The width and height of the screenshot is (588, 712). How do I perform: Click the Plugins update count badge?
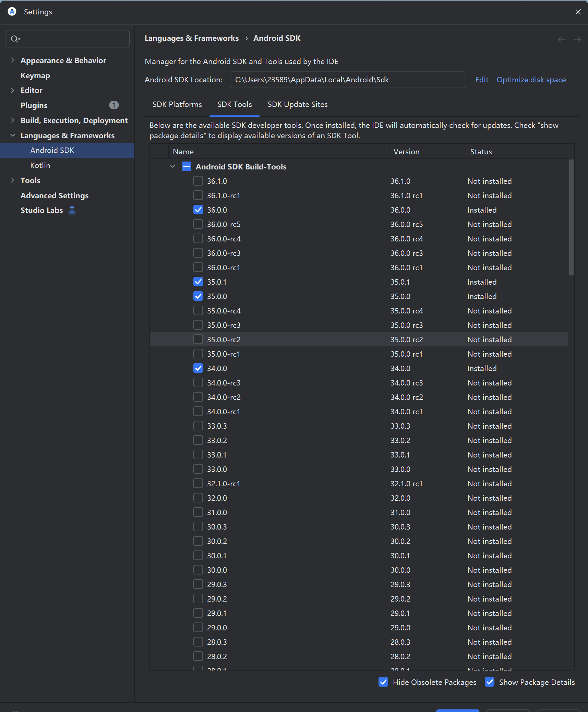[x=114, y=105]
